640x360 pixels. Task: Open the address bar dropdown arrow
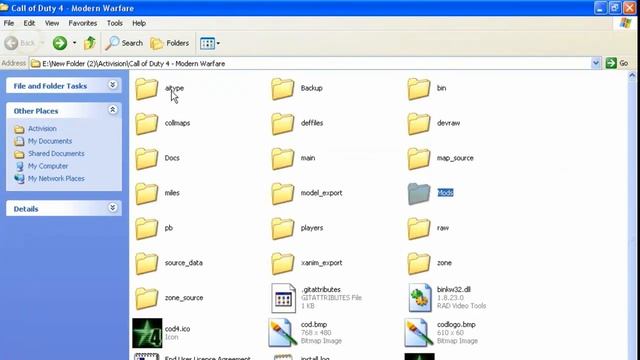tap(596, 63)
